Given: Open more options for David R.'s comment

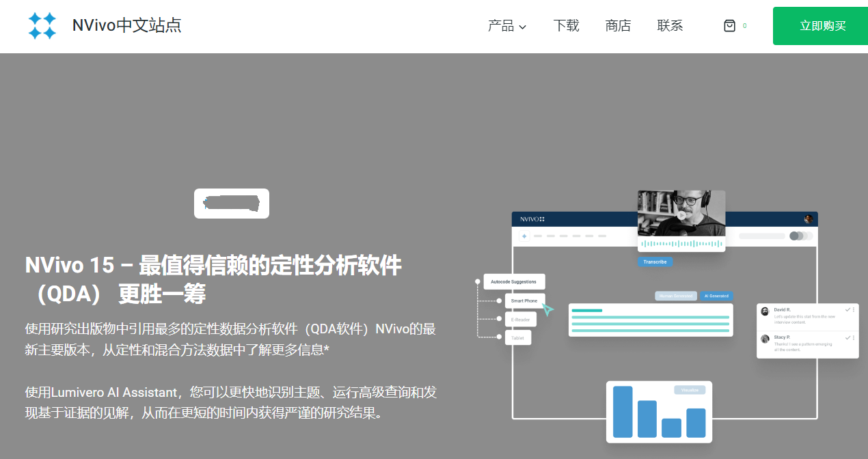Looking at the screenshot, I should pyautogui.click(x=854, y=309).
